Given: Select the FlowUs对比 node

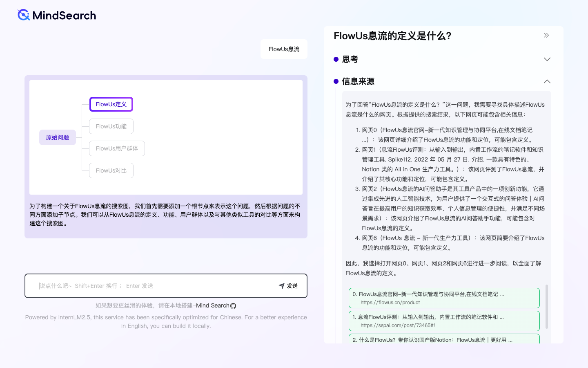Looking at the screenshot, I should pyautogui.click(x=111, y=171).
